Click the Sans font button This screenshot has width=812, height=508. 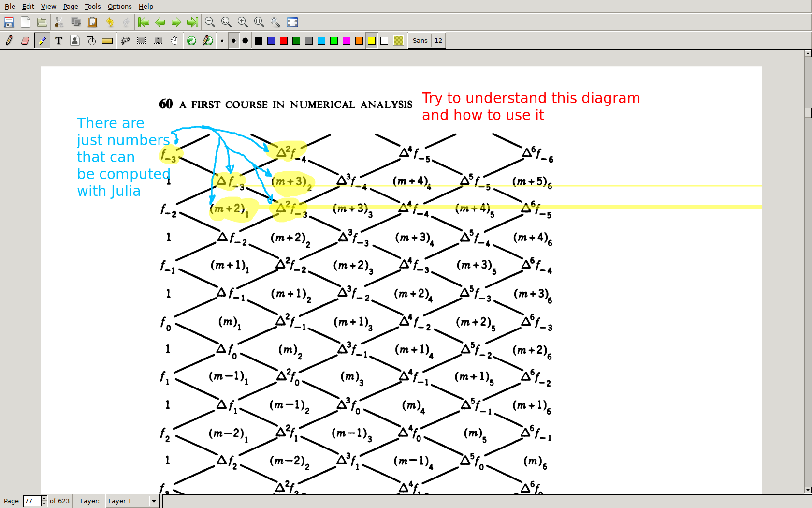[x=420, y=41]
